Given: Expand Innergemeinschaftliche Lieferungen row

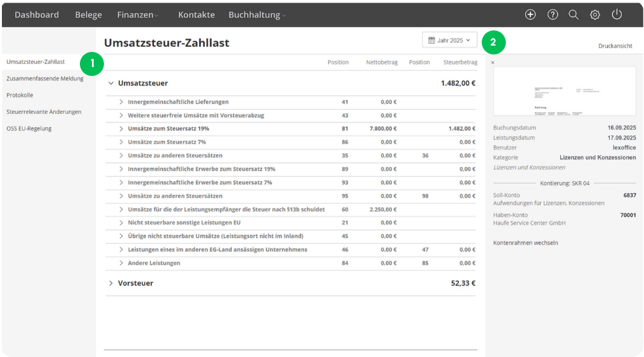Looking at the screenshot, I should [x=121, y=102].
